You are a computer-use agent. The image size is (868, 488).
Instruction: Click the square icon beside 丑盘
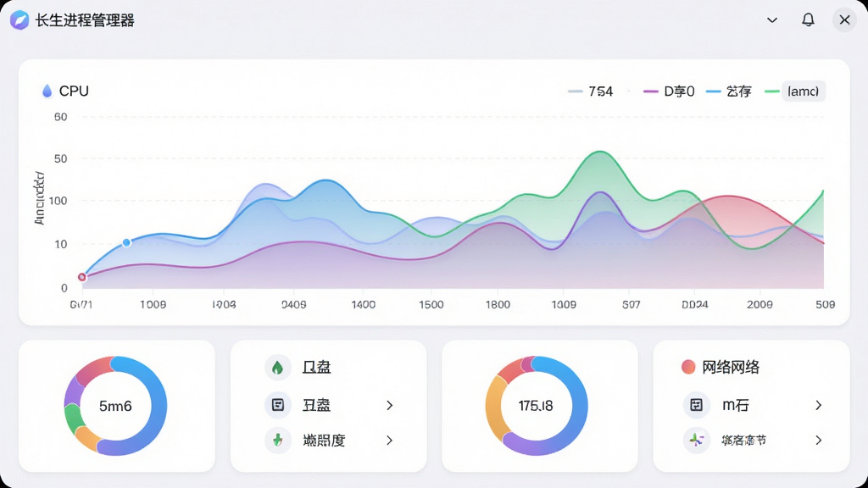click(x=278, y=405)
